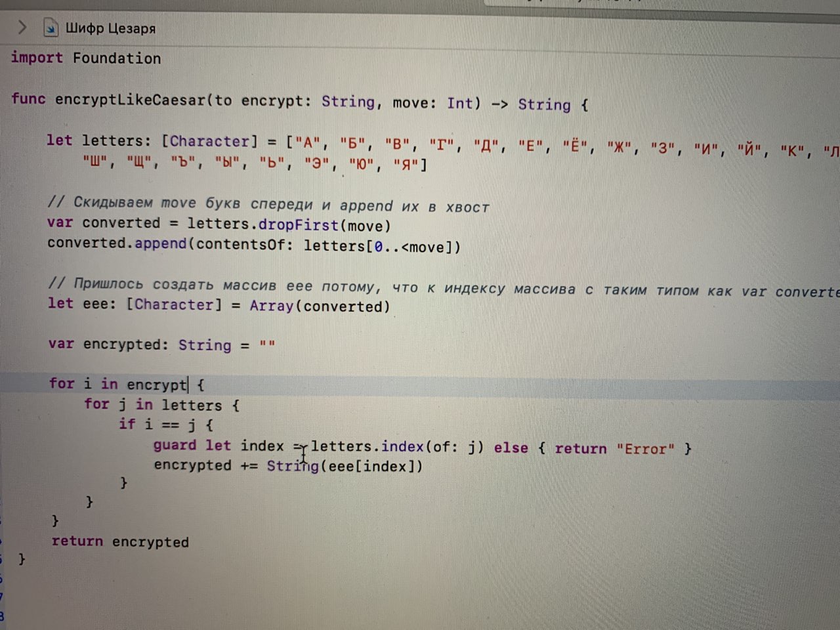Click the Array(converted) initializer
Viewport: 840px width, 630px height.
tap(320, 306)
